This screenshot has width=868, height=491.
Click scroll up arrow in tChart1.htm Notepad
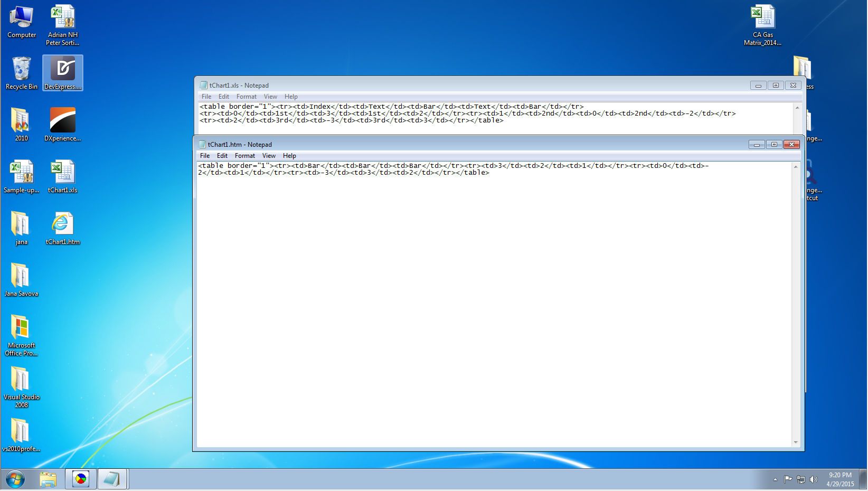796,167
